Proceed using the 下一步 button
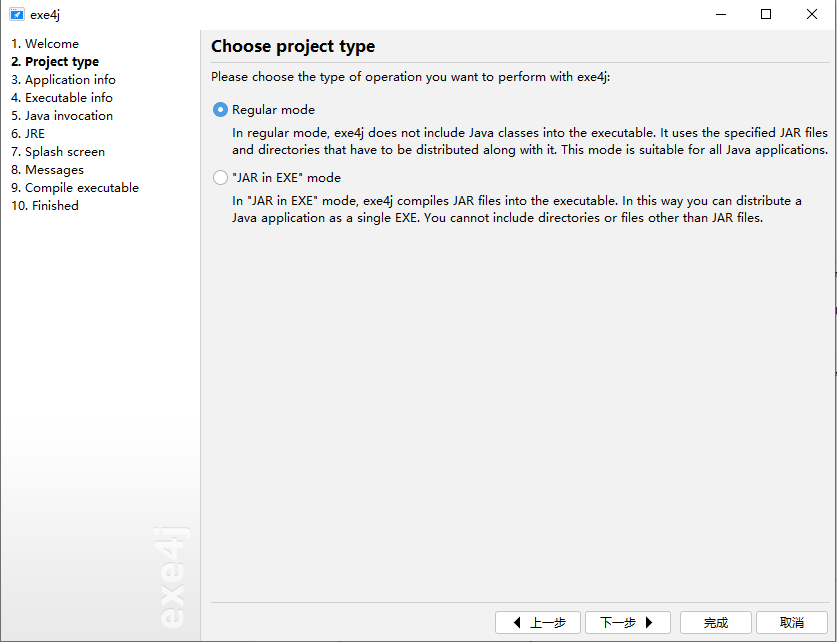 click(628, 622)
